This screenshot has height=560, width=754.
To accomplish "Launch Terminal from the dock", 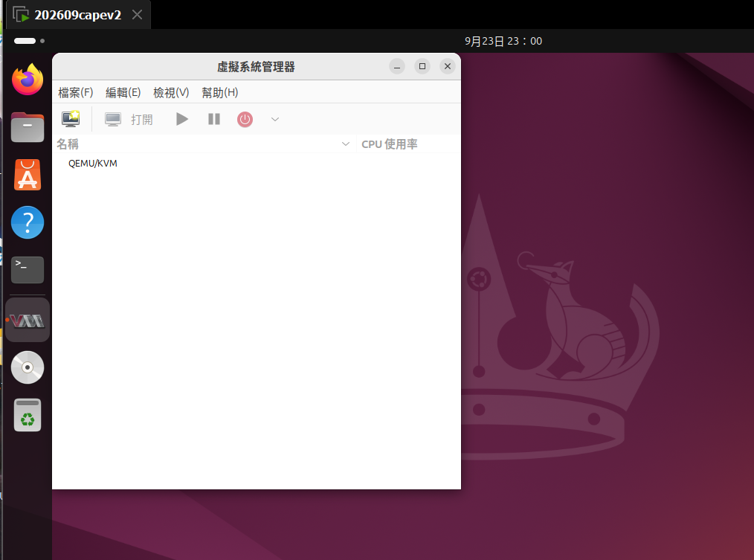I will (28, 270).
